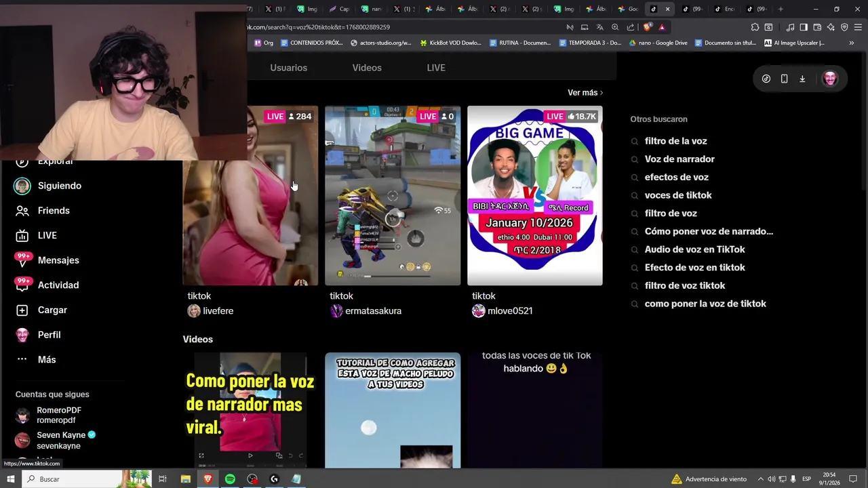868x488 pixels.
Task: Expand the Más menu
Action: coord(35,360)
